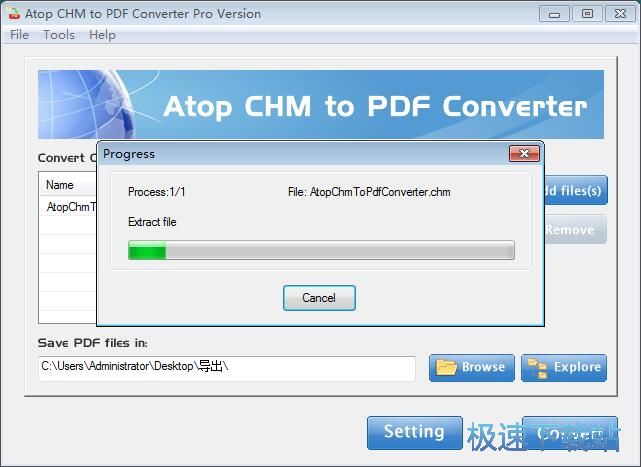Image resolution: width=641 pixels, height=467 pixels.
Task: Close the Atop converter main window
Action: tap(620, 14)
